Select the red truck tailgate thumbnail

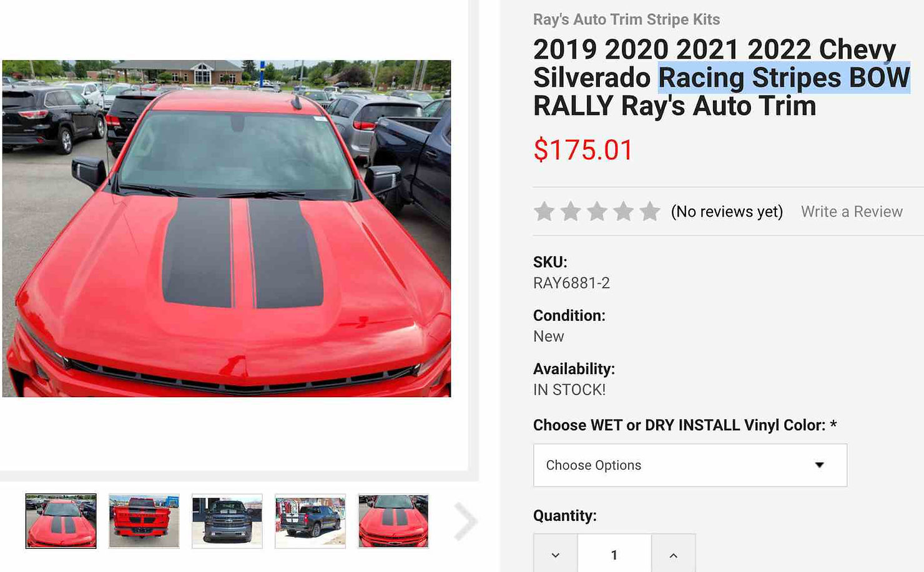click(x=144, y=521)
